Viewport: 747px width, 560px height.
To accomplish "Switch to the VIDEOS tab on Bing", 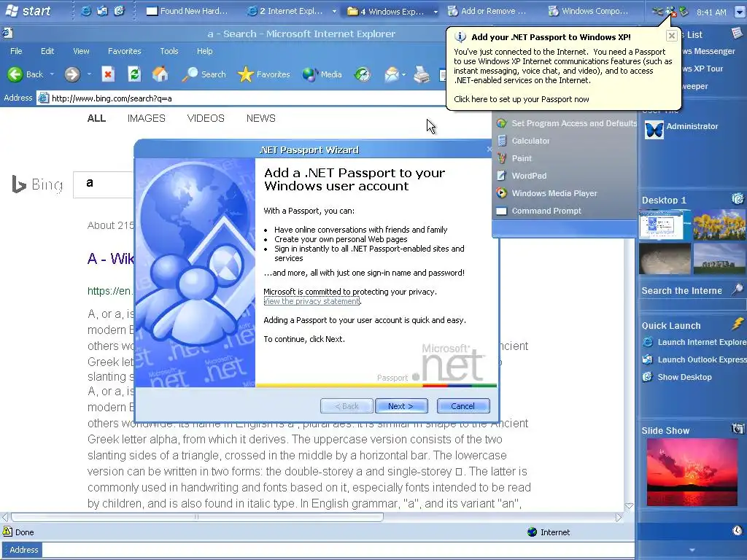I will 206,119.
